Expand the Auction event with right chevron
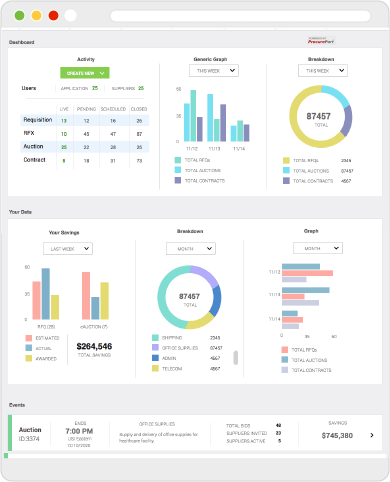The width and height of the screenshot is (390, 482). click(372, 435)
